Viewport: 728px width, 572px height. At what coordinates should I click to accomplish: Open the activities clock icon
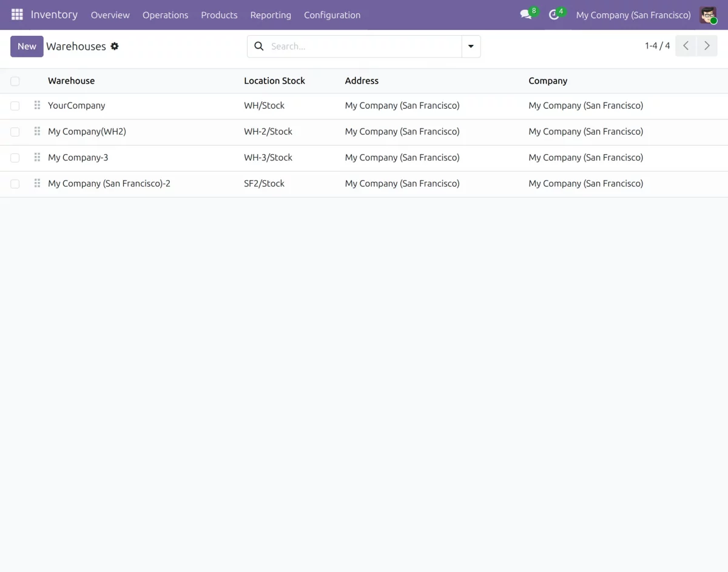pyautogui.click(x=553, y=15)
